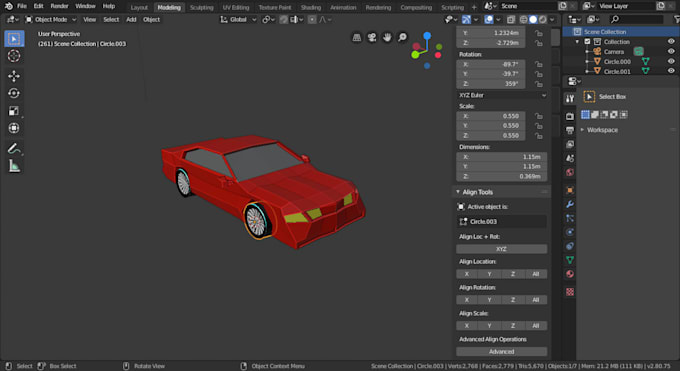The image size is (680, 371).
Task: Uncheck the Collection exclude checkbox
Action: (587, 42)
